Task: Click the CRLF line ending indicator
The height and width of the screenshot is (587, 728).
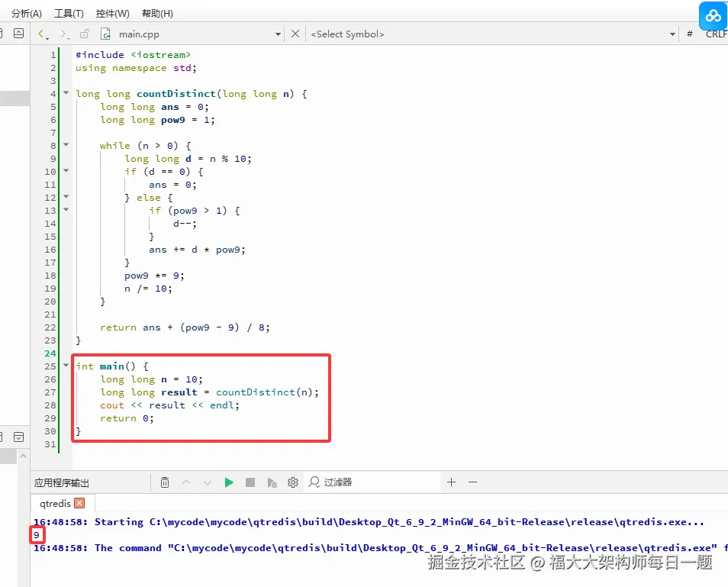Action: [717, 34]
